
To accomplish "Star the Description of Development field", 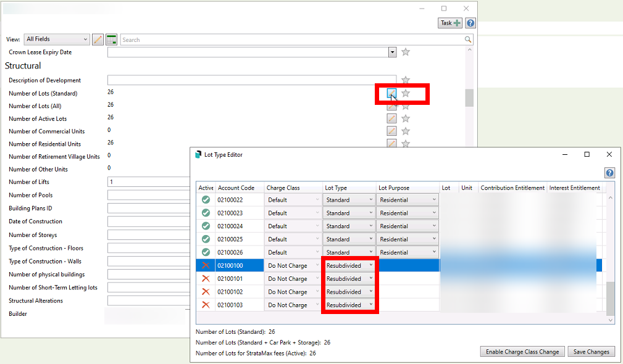I will pos(405,80).
